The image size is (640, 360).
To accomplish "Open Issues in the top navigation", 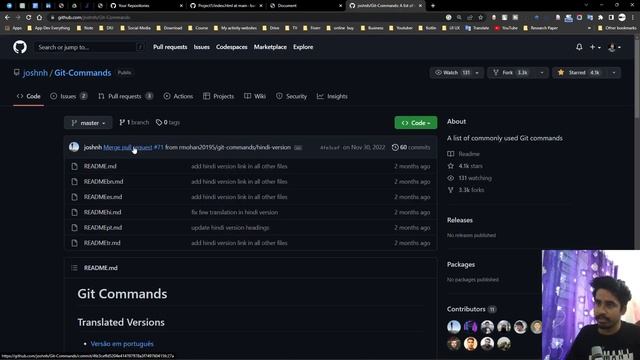I will point(201,47).
